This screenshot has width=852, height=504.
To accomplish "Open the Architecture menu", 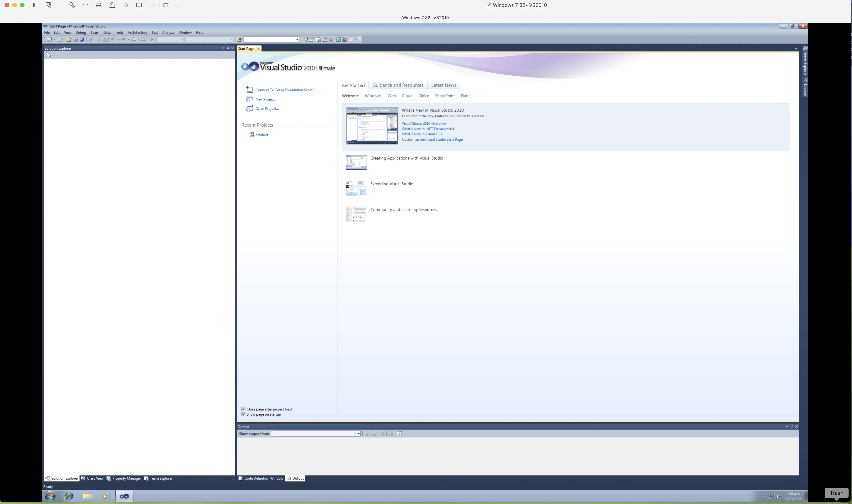I will point(137,33).
